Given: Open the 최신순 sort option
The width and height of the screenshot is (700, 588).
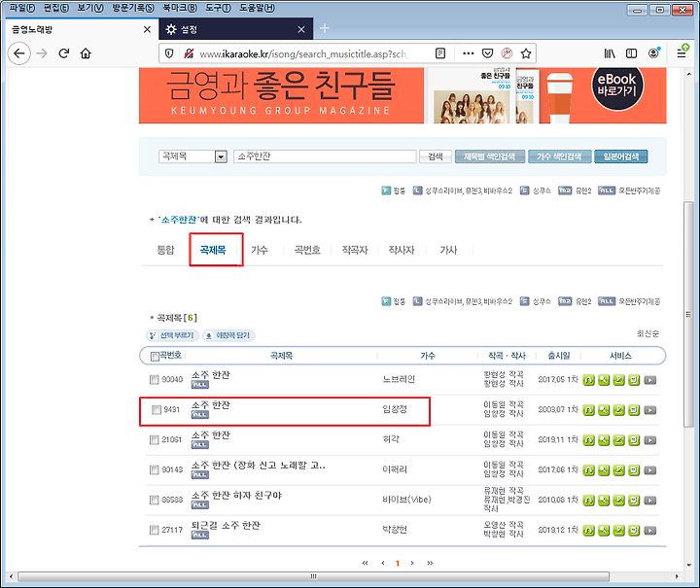Looking at the screenshot, I should pyautogui.click(x=647, y=333).
